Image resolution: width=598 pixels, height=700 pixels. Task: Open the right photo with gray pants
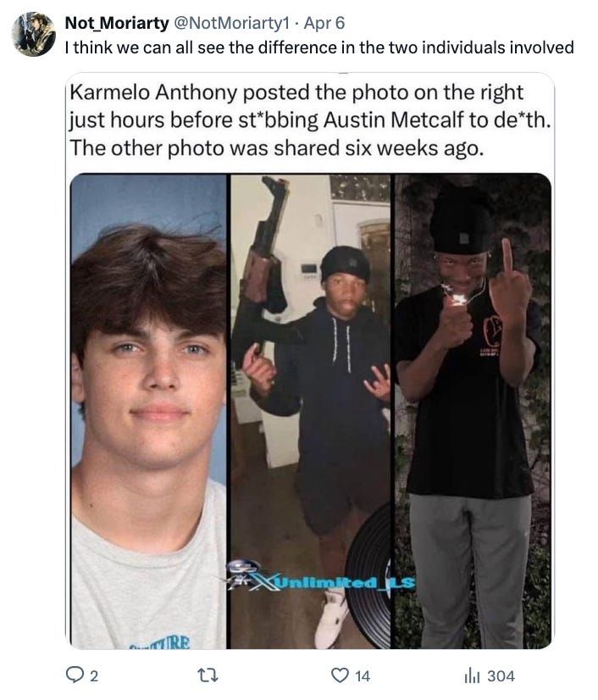coord(473,411)
